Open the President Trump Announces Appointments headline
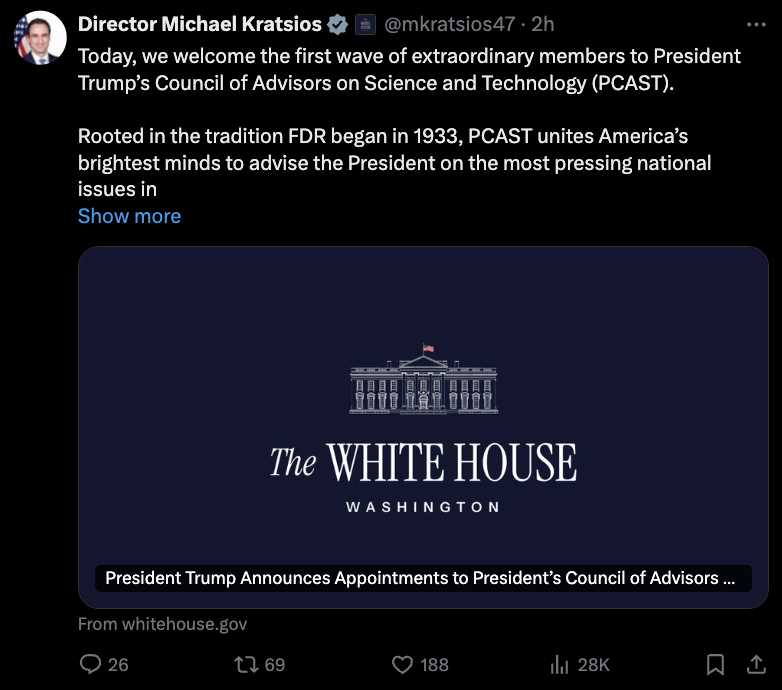This screenshot has height=690, width=782. [x=420, y=578]
